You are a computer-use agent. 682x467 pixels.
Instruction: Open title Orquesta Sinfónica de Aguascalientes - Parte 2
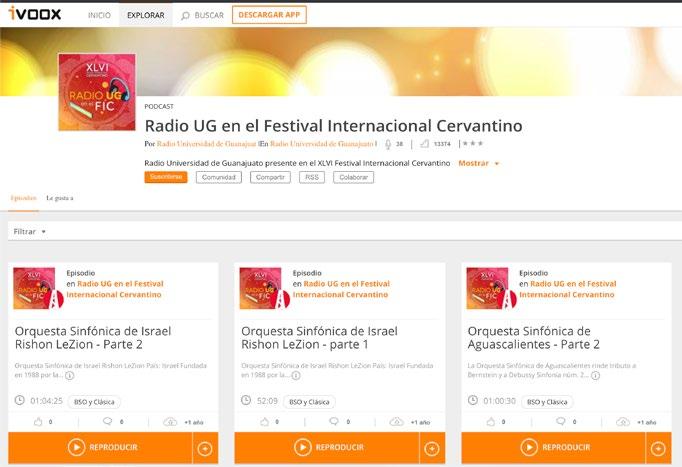coord(534,338)
